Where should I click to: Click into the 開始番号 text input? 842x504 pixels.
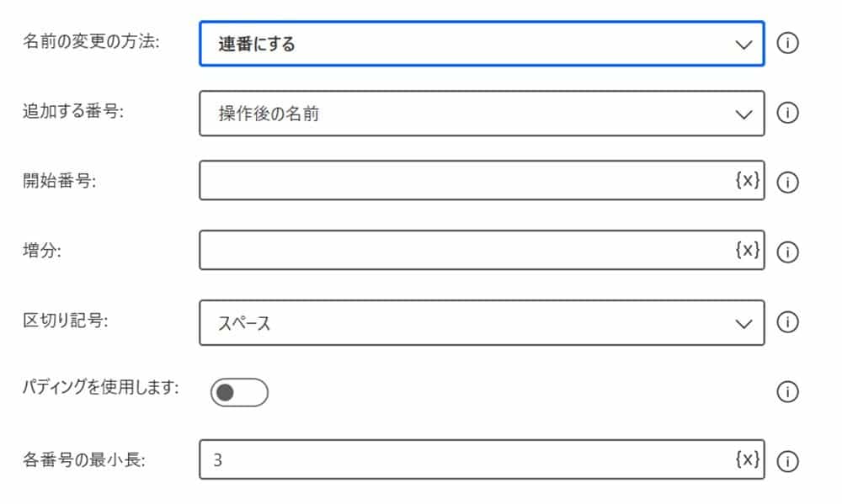click(x=463, y=181)
